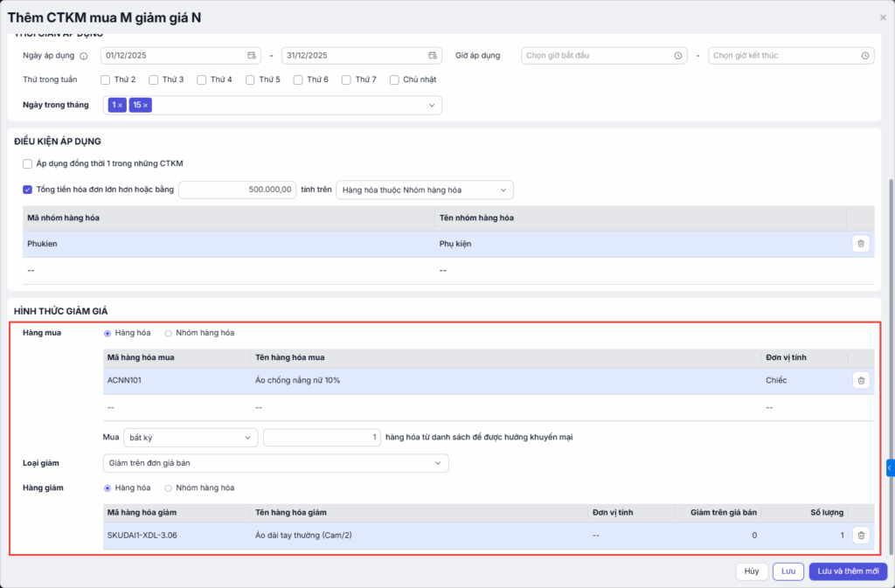Click calendar icon in end date 31/12/2025

(x=433, y=56)
